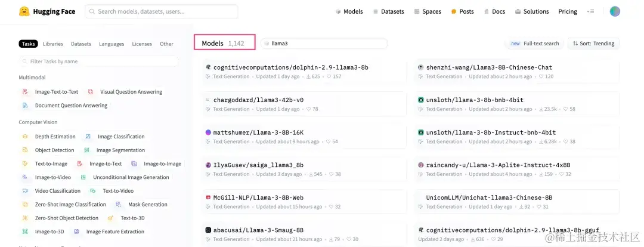Click the Video Classification icon
Viewport: 644px width, 247px height.
coord(25,191)
